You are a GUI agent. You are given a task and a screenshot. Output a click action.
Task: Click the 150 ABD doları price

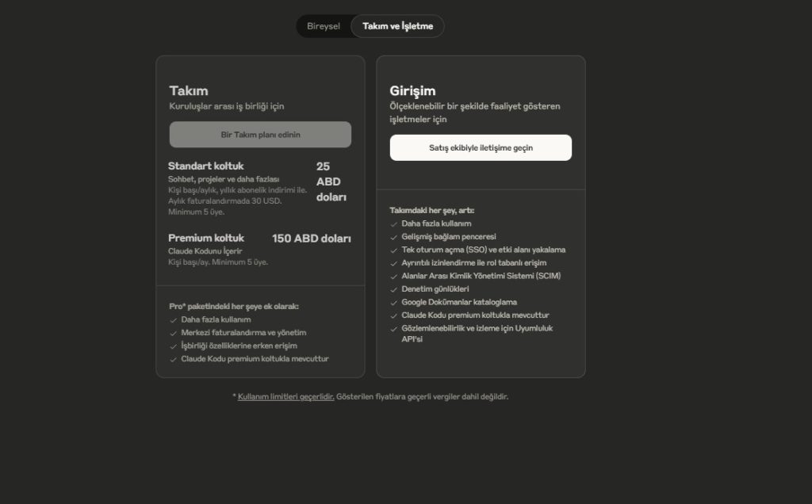tap(311, 239)
